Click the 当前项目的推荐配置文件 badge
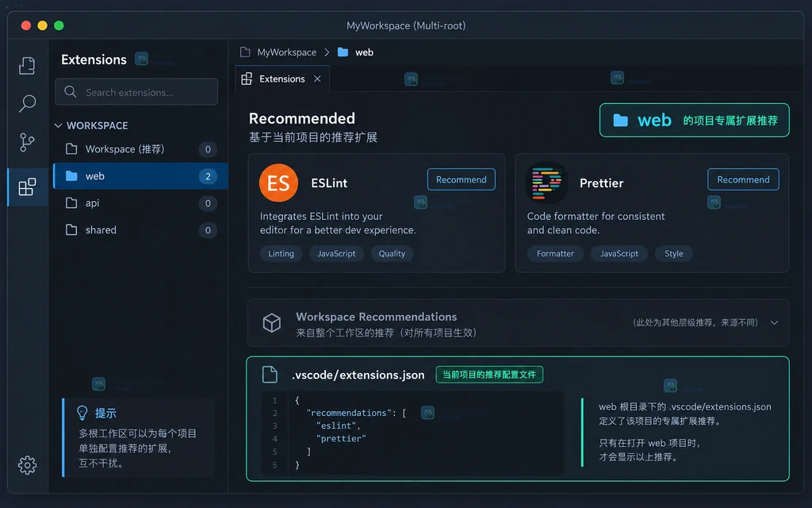812x508 pixels. click(489, 375)
